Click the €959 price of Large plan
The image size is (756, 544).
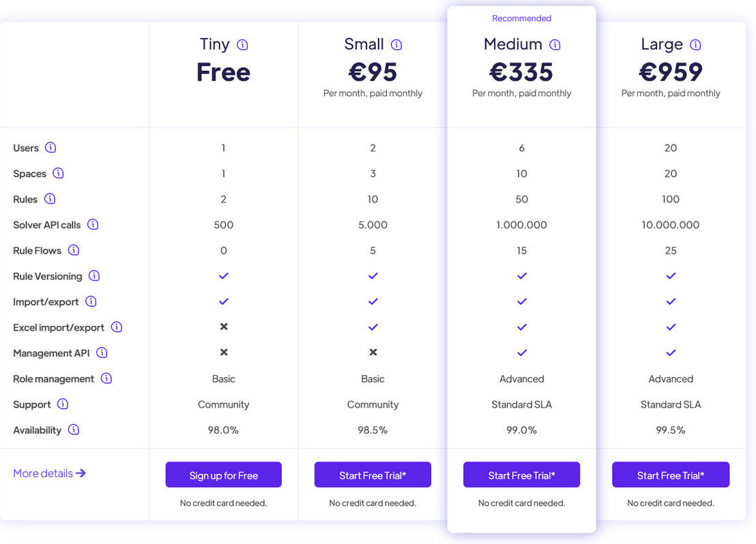[671, 72]
